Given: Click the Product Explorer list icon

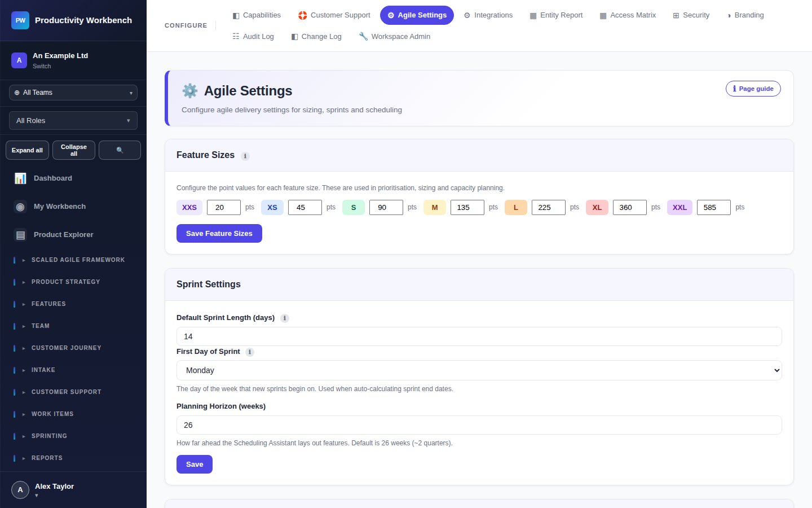Looking at the screenshot, I should coord(20,235).
